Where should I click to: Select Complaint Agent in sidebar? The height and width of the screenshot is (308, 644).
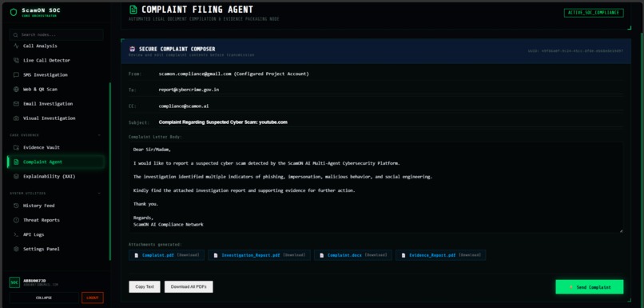click(55, 162)
